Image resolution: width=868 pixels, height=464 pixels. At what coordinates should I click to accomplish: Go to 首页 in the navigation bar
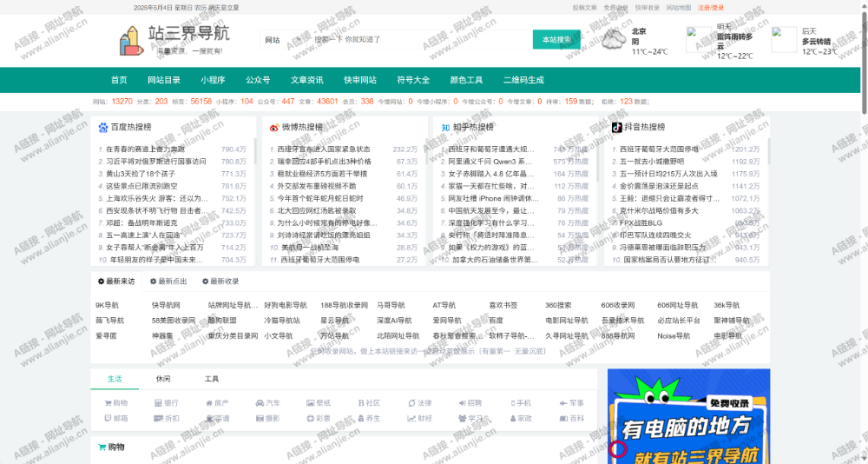click(119, 80)
